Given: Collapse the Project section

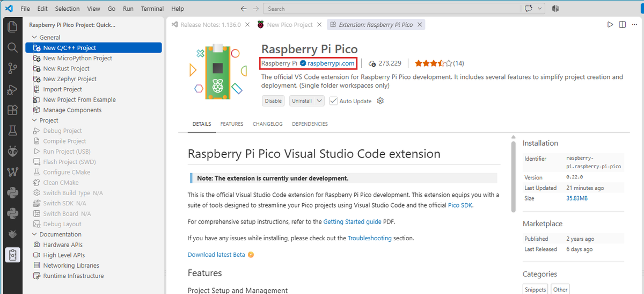Looking at the screenshot, I should point(34,120).
